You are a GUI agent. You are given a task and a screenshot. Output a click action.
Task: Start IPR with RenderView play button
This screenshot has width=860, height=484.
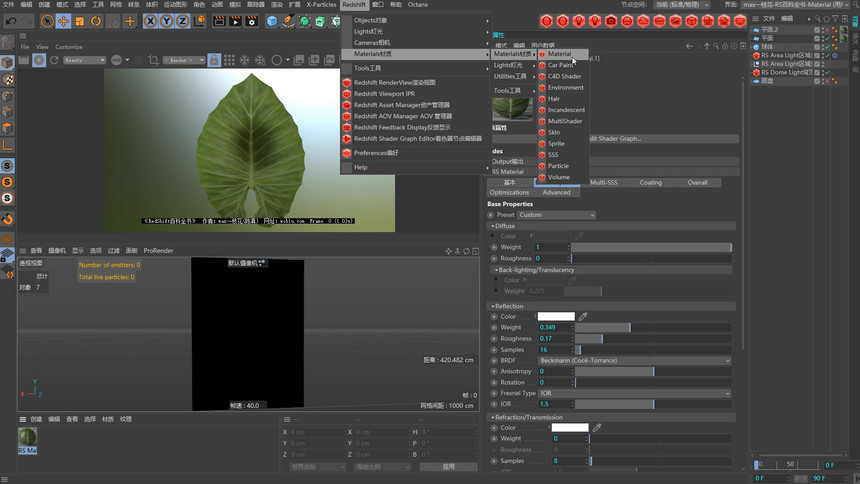(x=39, y=60)
